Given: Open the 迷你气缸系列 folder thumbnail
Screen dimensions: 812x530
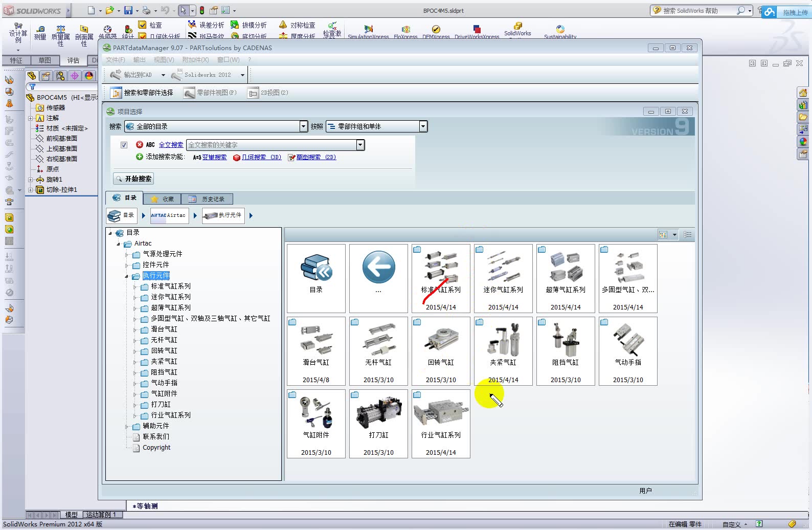Looking at the screenshot, I should (503, 278).
